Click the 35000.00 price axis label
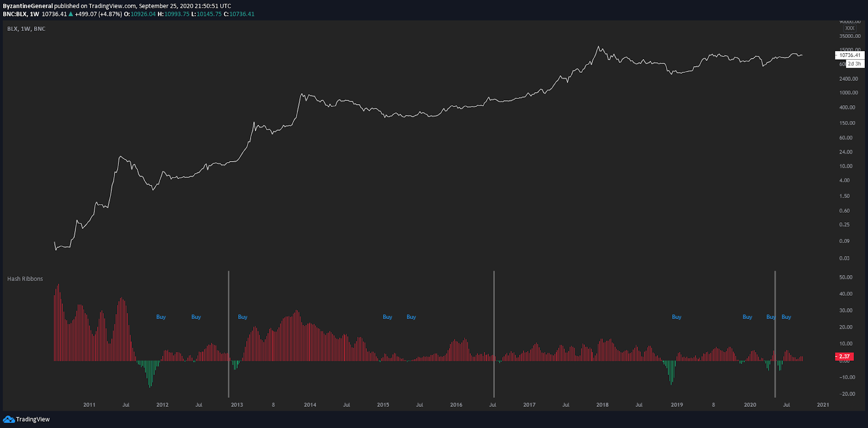The width and height of the screenshot is (868, 428). (850, 36)
